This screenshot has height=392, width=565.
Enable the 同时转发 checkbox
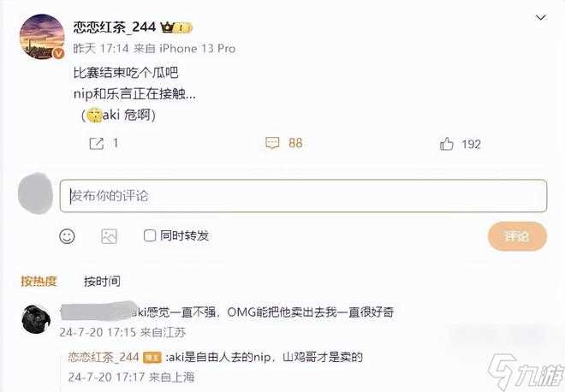coord(150,236)
